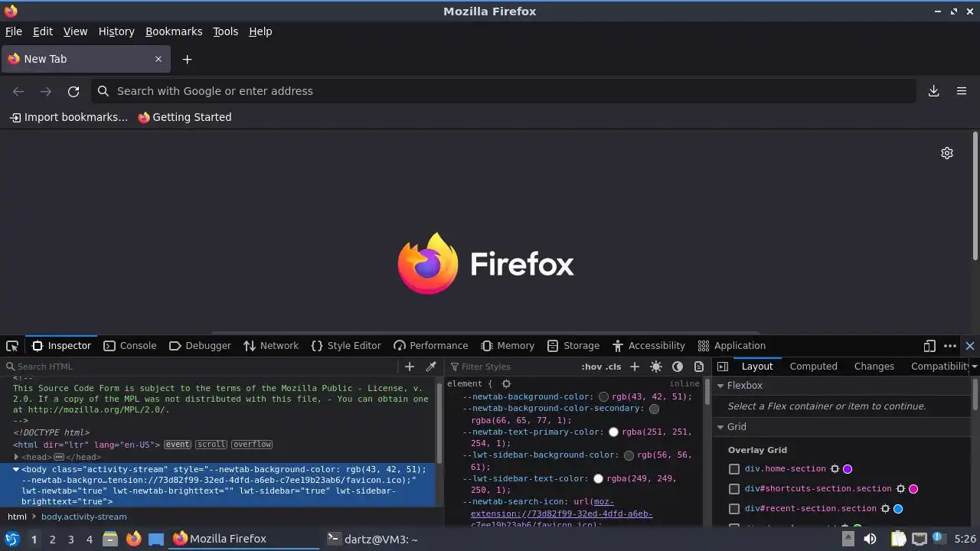
Task: Open the --newtab-text-primary-color white swatch
Action: pos(613,432)
